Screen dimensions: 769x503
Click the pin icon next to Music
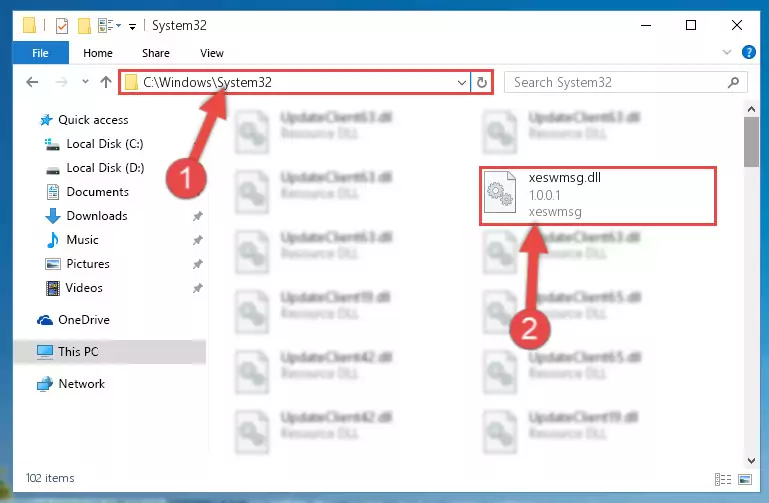click(x=198, y=240)
